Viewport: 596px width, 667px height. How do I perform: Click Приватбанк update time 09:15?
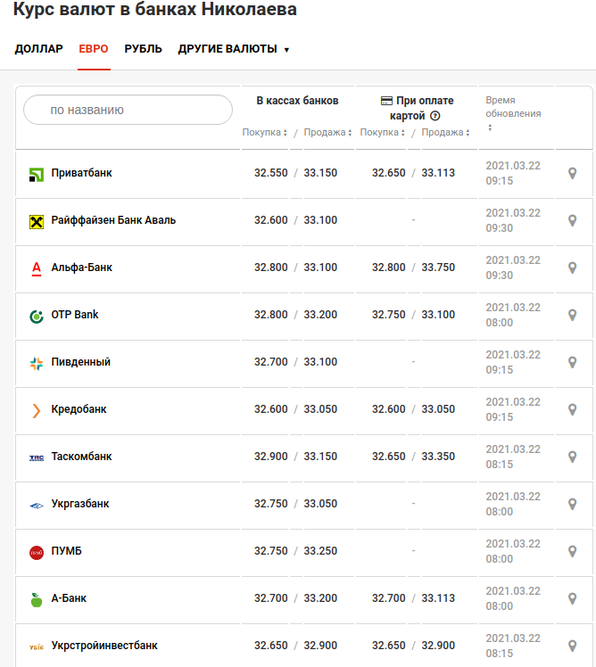click(499, 181)
